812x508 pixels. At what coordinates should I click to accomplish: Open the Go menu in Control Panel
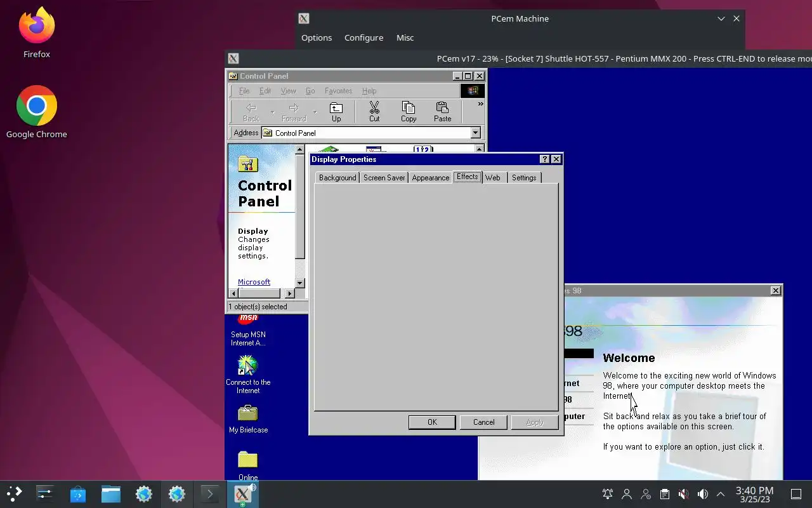(310, 91)
